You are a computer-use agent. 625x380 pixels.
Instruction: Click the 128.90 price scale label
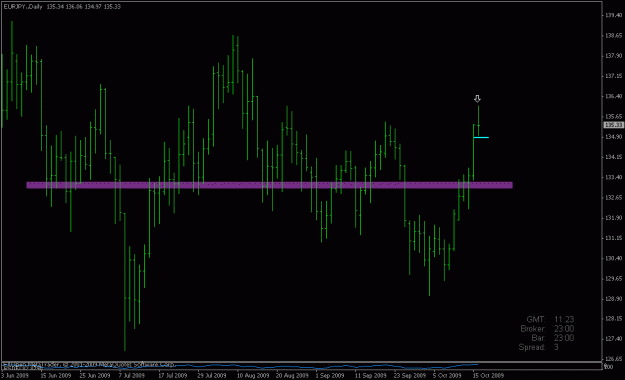(614, 299)
